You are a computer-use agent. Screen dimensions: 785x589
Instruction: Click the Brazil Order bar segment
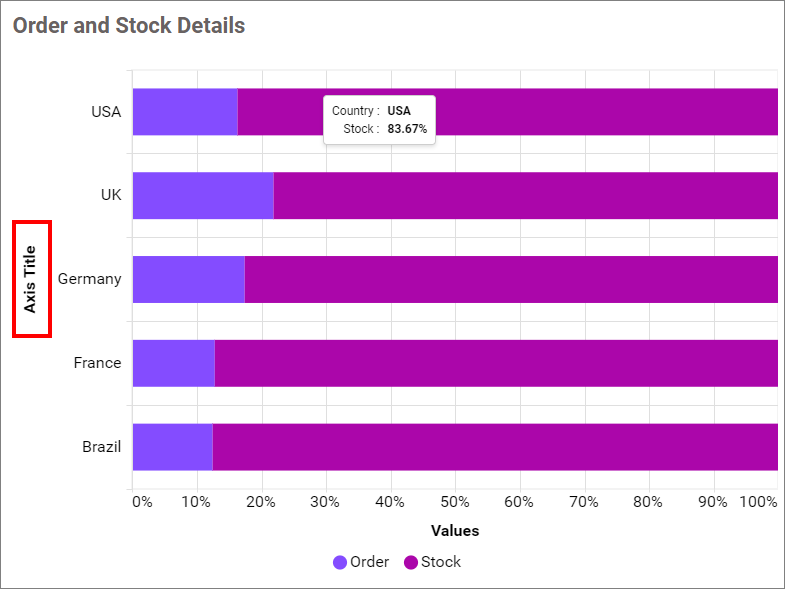pyautogui.click(x=172, y=447)
